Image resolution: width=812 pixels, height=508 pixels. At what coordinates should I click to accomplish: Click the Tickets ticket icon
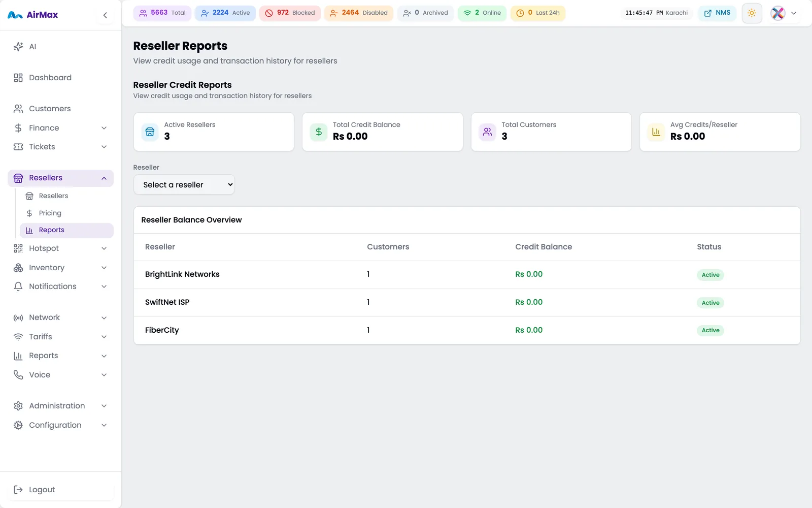click(18, 147)
